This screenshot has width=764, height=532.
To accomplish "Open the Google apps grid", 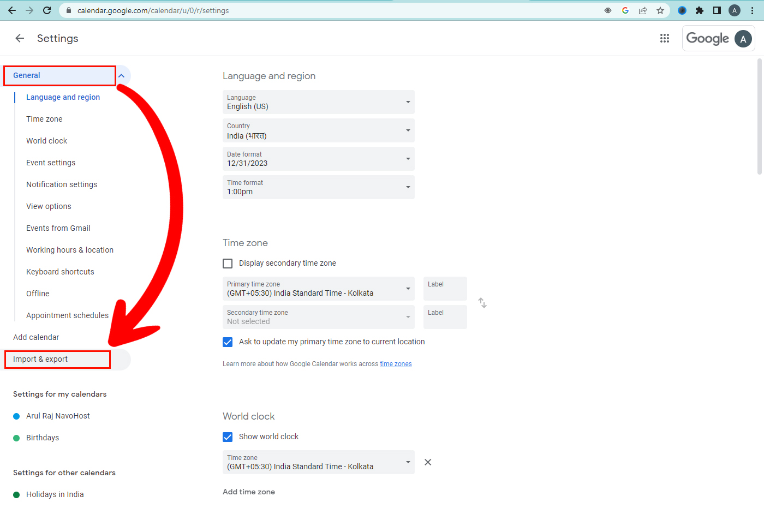I will pos(664,38).
